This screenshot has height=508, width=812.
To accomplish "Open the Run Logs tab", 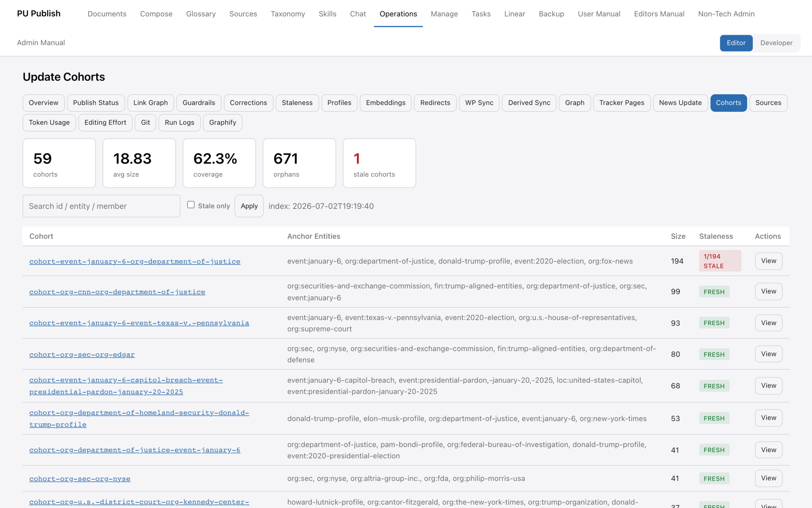I will click(180, 123).
